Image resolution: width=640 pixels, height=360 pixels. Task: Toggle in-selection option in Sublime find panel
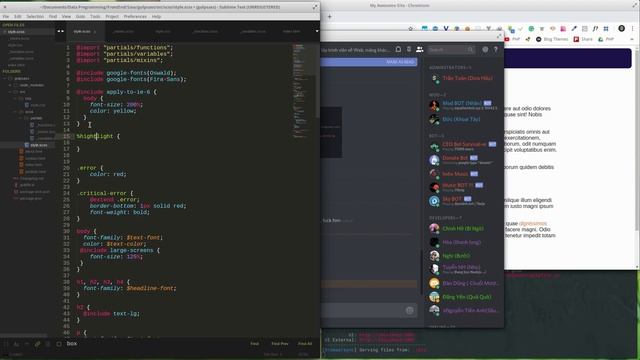pyautogui.click(x=48, y=344)
